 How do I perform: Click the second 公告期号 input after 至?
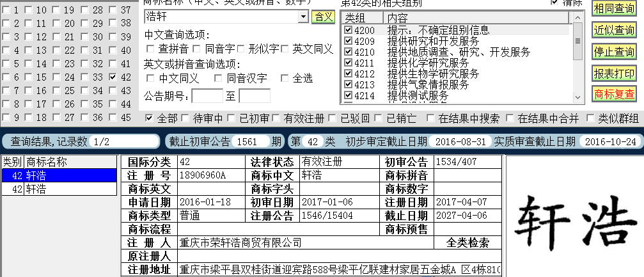(x=255, y=96)
